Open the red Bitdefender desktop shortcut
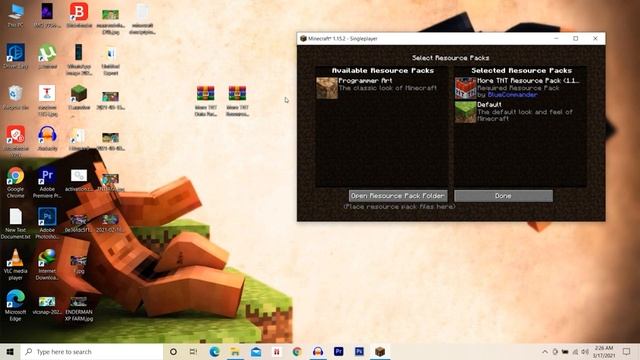Image resolution: width=640 pixels, height=360 pixels. [79, 15]
